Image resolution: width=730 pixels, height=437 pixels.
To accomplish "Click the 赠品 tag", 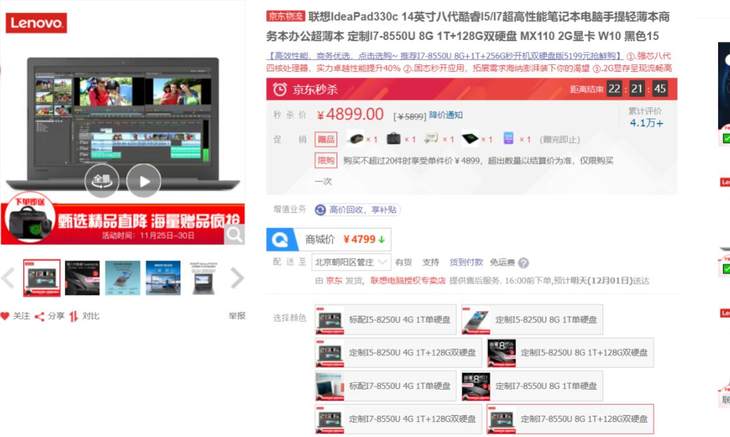I will 326,139.
